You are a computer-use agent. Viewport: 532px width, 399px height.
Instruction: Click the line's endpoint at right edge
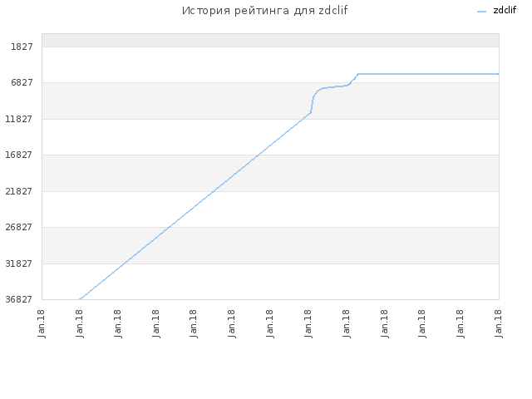click(x=498, y=74)
